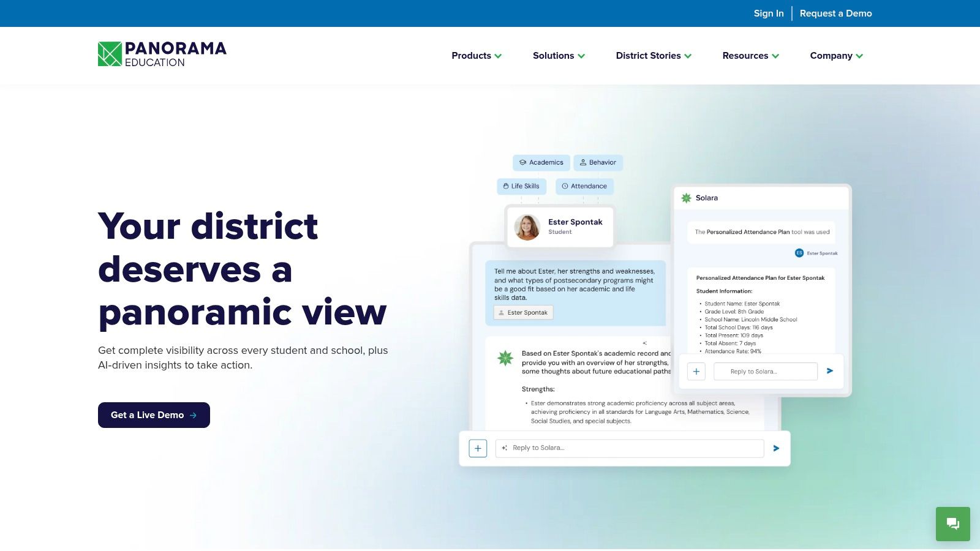Click the Attendance clock icon
980x551 pixels.
[564, 186]
